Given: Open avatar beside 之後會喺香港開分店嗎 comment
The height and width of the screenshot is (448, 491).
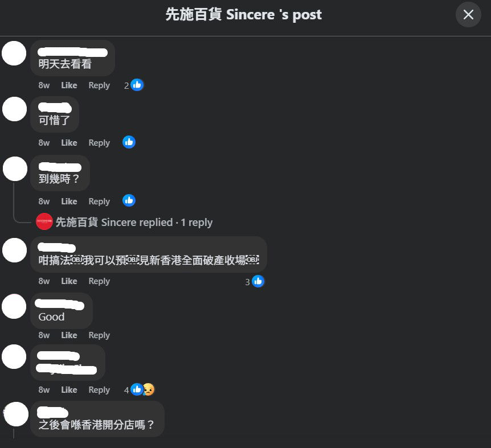Looking at the screenshot, I should [15, 414].
